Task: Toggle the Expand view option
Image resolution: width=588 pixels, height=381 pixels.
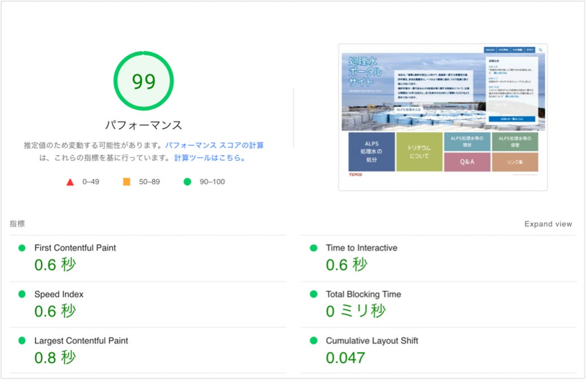Action: coord(548,224)
